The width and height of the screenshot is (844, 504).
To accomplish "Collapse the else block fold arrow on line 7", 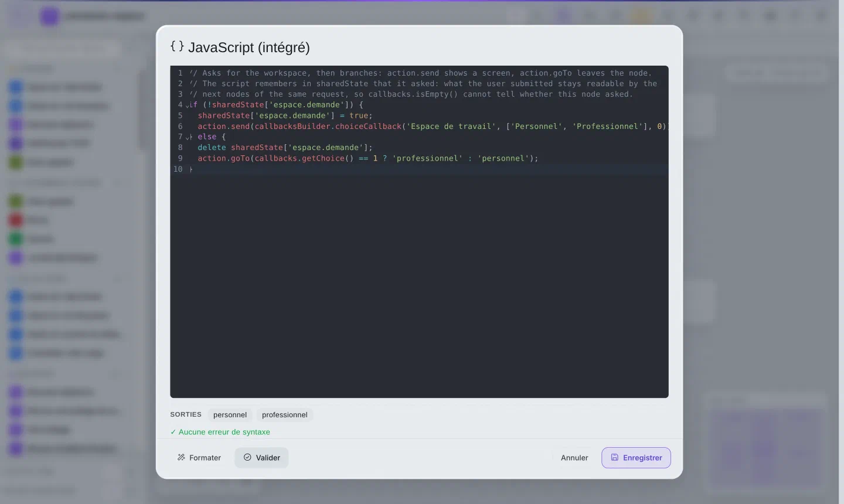I will tap(188, 137).
